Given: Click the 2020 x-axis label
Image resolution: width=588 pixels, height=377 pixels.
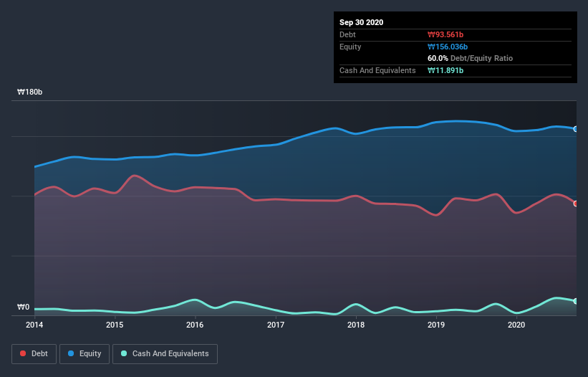Looking at the screenshot, I should pyautogui.click(x=516, y=325).
